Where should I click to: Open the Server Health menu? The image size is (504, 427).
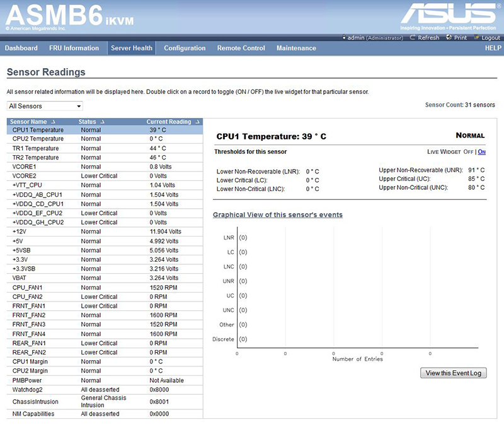(132, 48)
